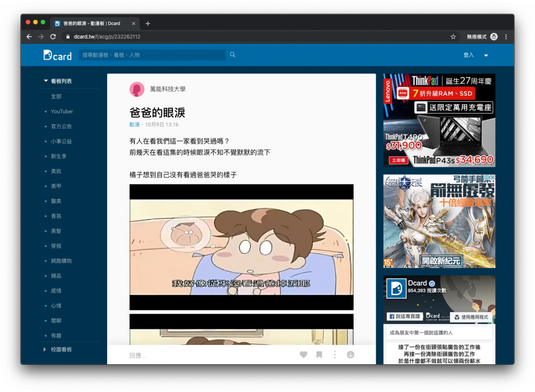This screenshot has width=535, height=392.
Task: Go back with the browser back arrow
Action: coord(29,37)
